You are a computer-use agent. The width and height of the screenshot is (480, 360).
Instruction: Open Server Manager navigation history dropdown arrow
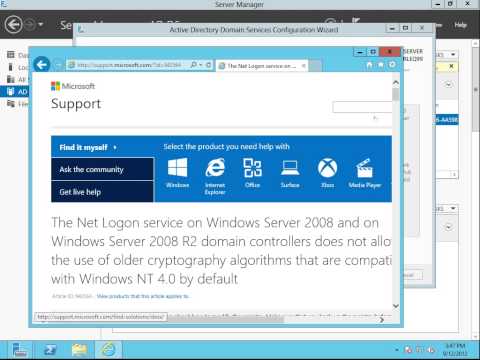tap(41, 25)
